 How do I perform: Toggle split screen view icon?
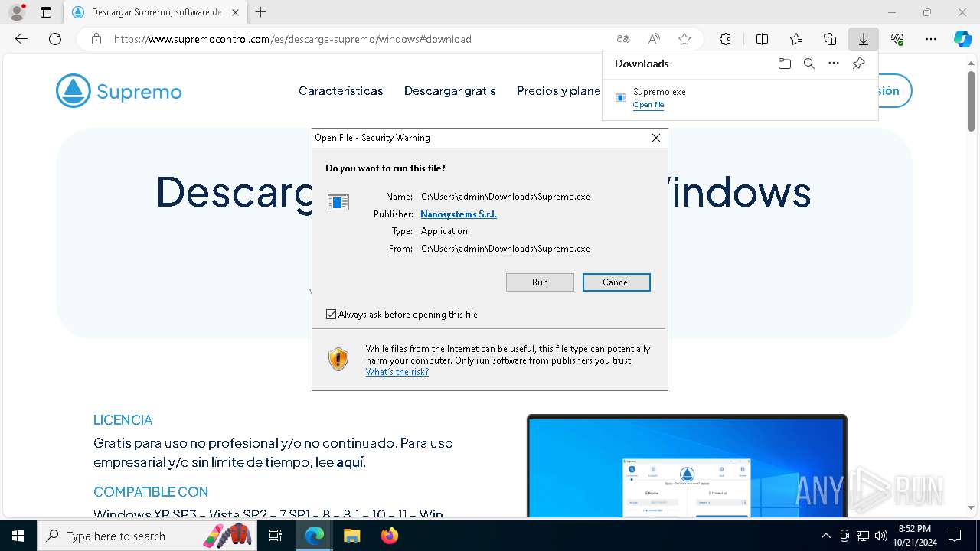(x=762, y=39)
